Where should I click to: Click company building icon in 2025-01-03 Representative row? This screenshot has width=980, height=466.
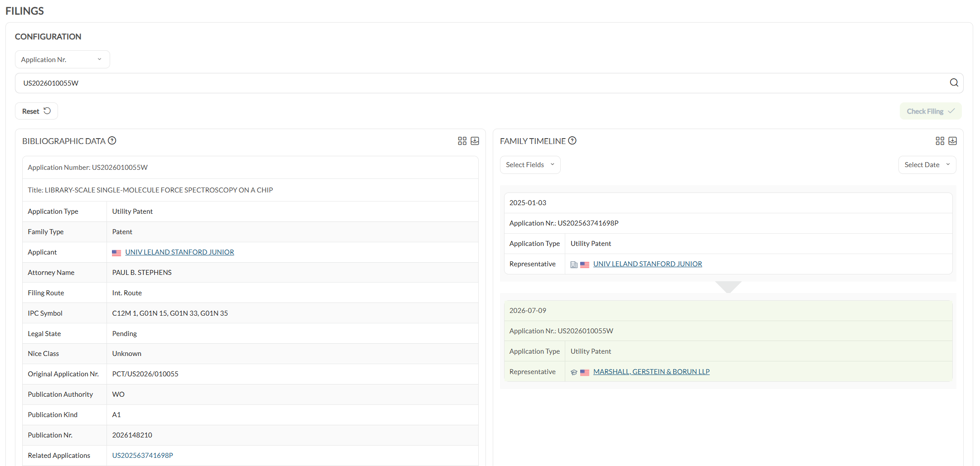tap(574, 264)
